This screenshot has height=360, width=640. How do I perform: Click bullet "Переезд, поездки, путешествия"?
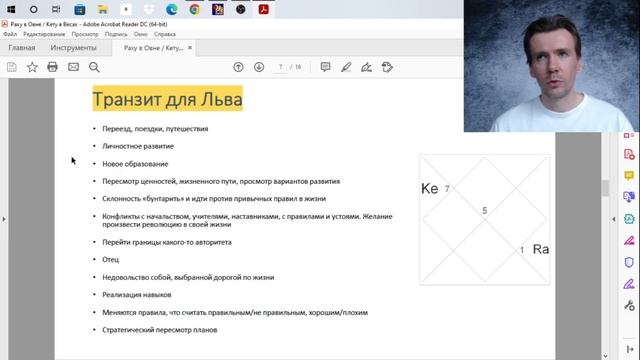pyautogui.click(x=155, y=129)
